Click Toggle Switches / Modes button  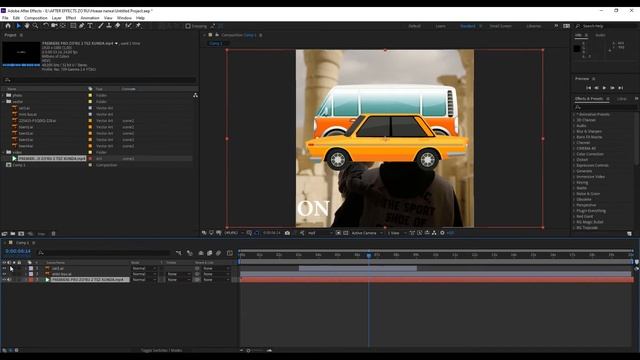pos(162,350)
